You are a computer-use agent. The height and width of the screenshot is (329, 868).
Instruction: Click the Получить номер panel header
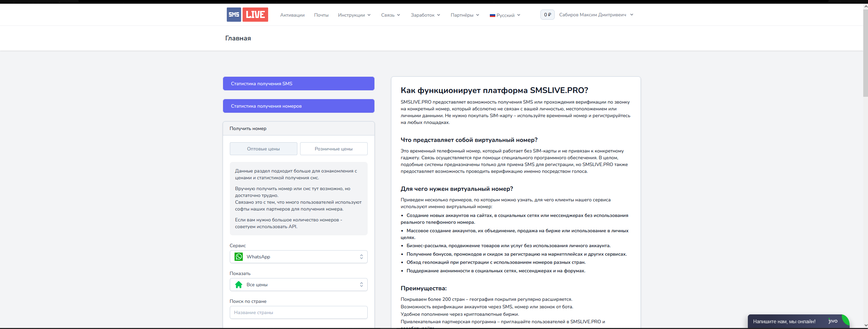[x=298, y=128]
